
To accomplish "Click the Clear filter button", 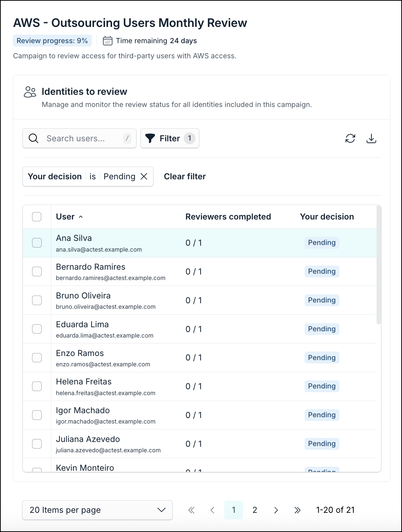I will pos(185,176).
